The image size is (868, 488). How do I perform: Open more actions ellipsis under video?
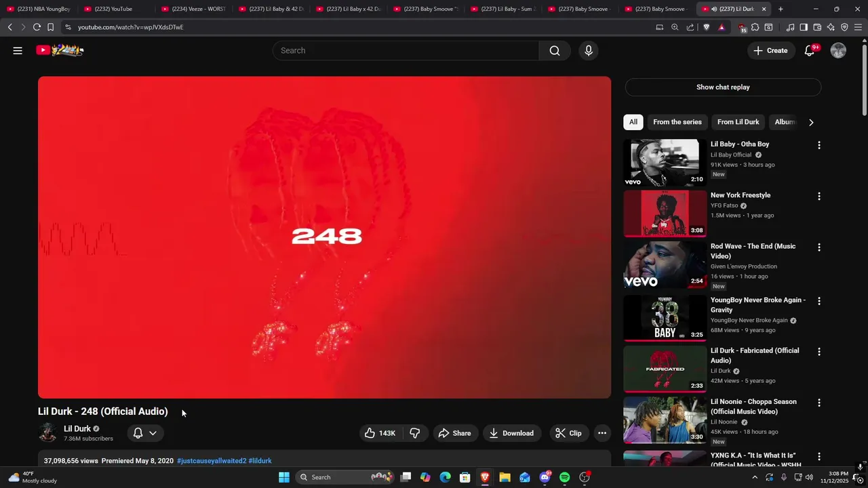pos(601,433)
